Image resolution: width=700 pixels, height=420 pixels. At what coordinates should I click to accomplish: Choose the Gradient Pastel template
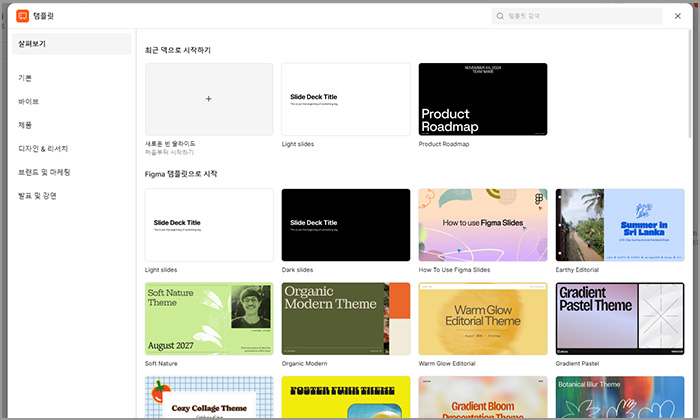click(x=620, y=319)
